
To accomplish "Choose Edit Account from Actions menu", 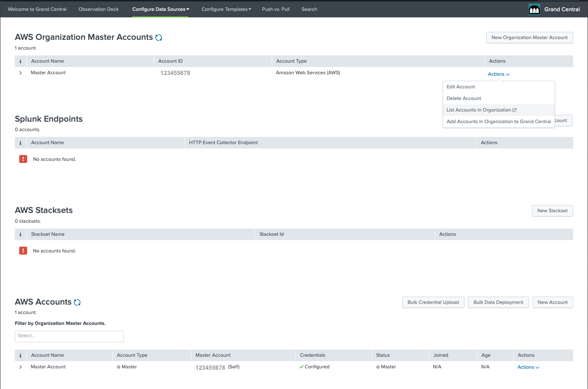I will coord(499,87).
